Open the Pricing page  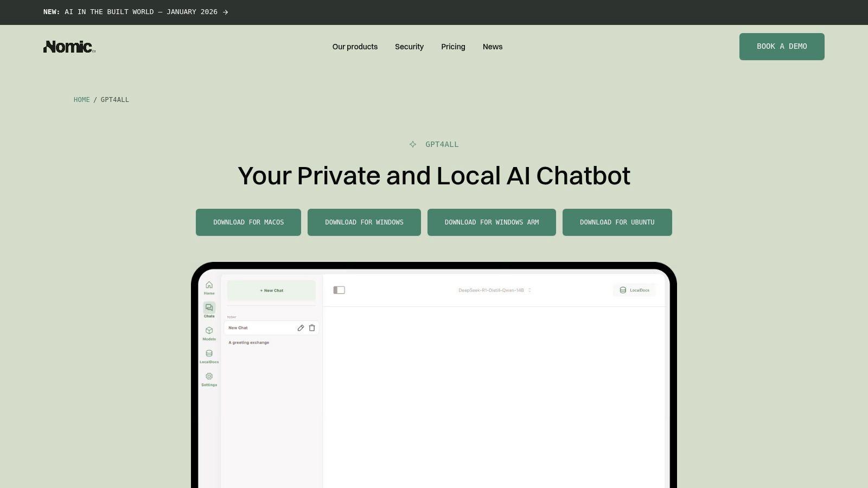coord(453,47)
